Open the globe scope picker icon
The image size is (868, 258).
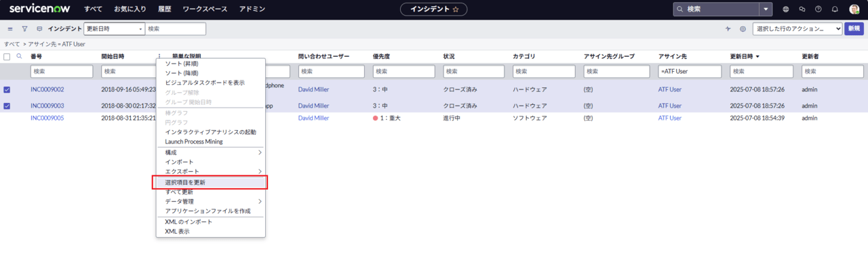click(786, 9)
